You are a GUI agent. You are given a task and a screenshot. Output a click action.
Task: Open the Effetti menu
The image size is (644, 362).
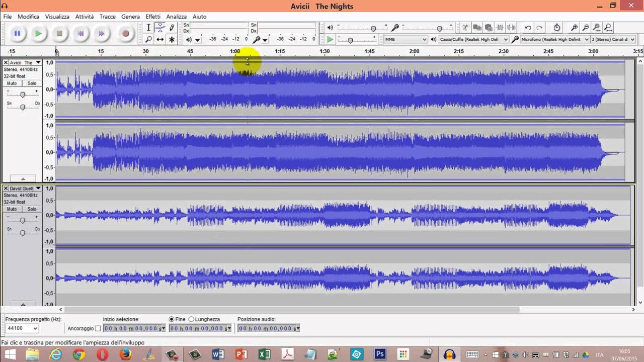[x=153, y=17]
